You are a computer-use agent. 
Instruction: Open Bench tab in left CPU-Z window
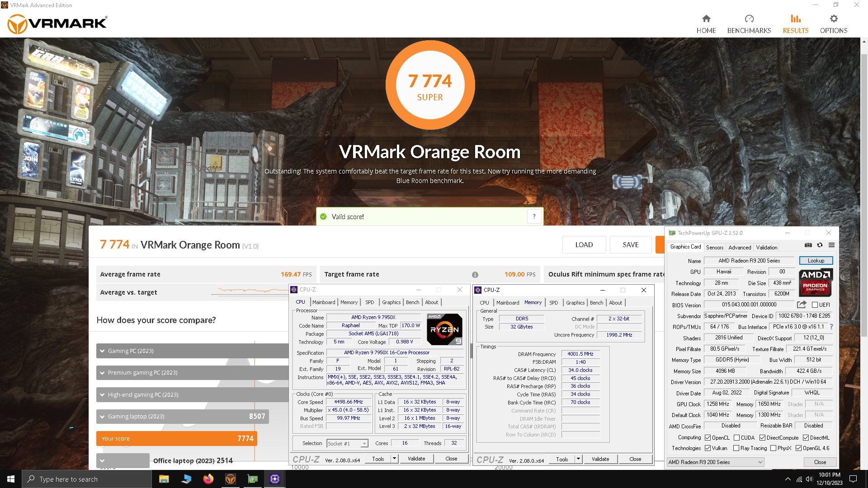click(412, 302)
